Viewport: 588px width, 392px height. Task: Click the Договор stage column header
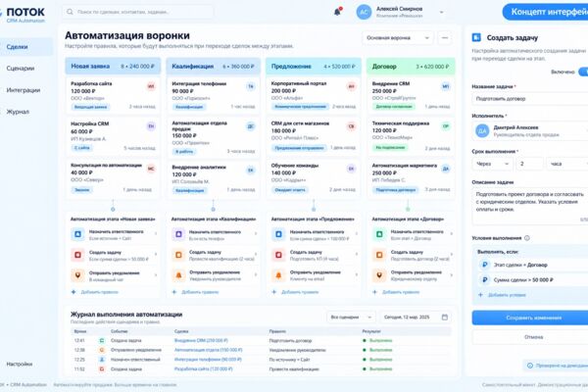tap(411, 66)
